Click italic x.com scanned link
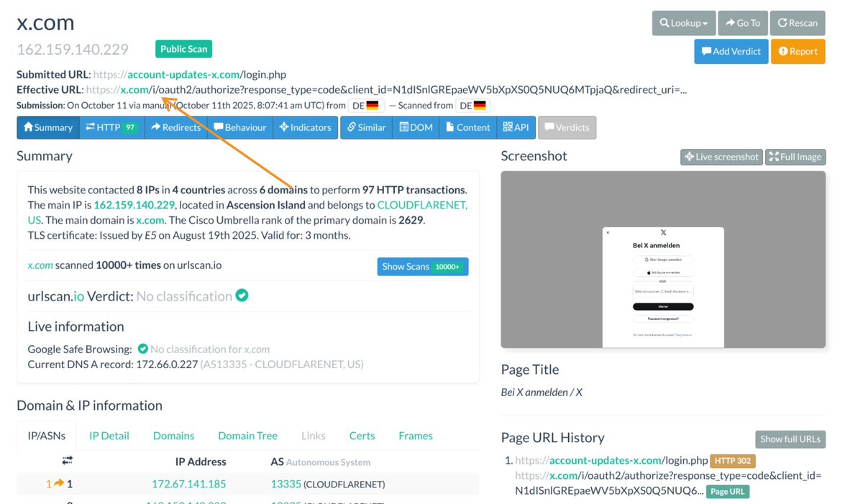The width and height of the screenshot is (863, 504). (x=40, y=265)
